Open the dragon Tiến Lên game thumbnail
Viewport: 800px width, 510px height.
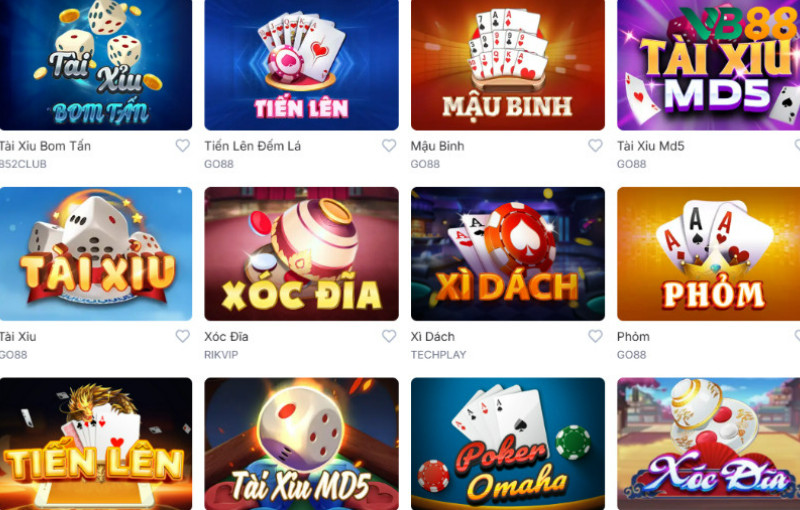click(96, 444)
